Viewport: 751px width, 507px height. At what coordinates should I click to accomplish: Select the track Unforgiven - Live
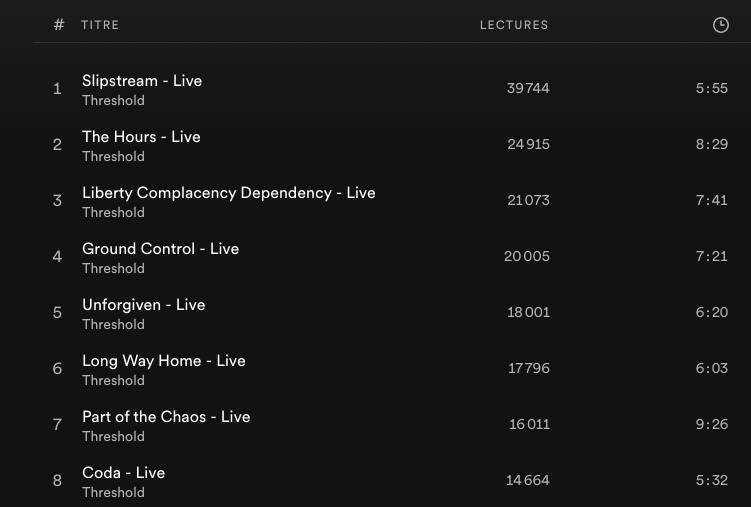143,305
